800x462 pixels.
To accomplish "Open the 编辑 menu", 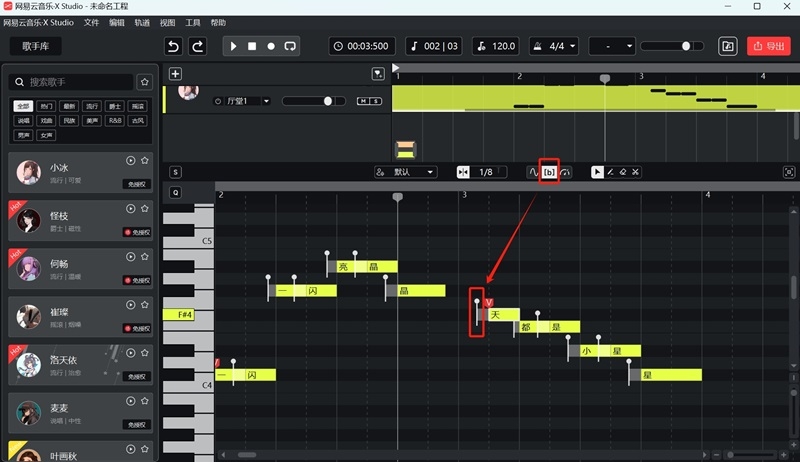I will (117, 22).
